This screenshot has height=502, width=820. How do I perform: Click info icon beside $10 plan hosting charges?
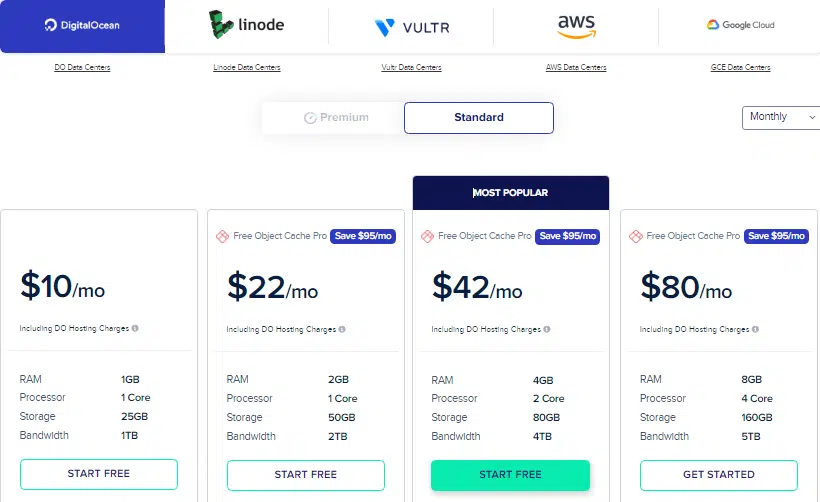(x=135, y=328)
